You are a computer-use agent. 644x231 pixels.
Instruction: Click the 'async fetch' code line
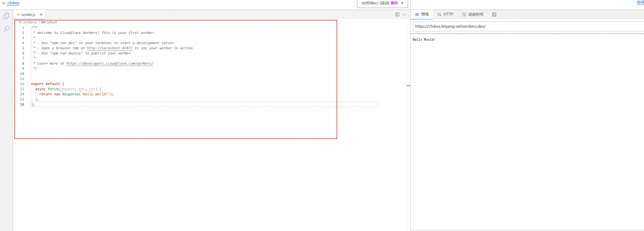68,89
